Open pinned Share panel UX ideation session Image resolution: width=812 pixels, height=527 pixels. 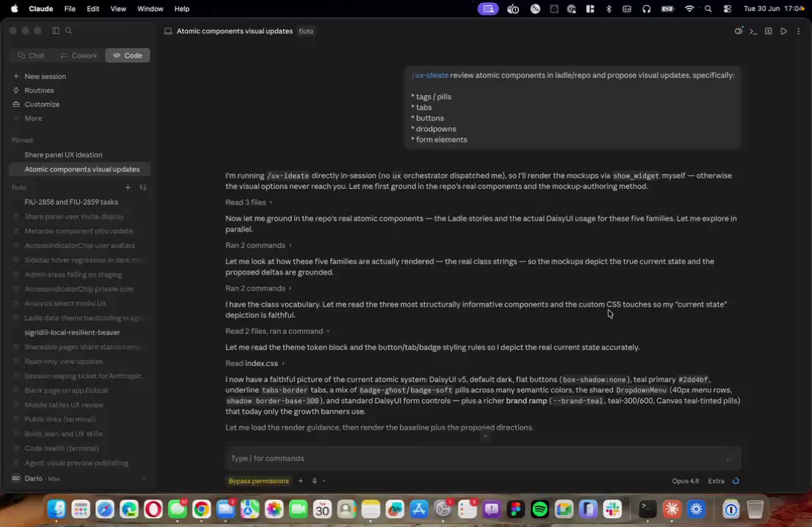[63, 155]
